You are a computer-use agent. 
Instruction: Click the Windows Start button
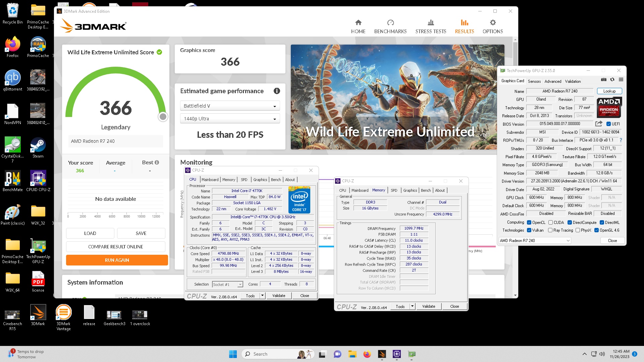[233, 354]
